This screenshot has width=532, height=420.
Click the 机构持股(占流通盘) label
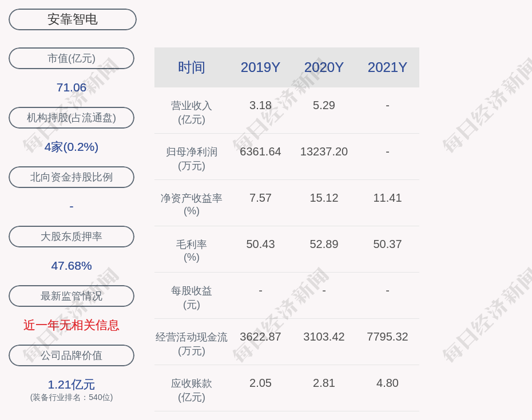(72, 118)
